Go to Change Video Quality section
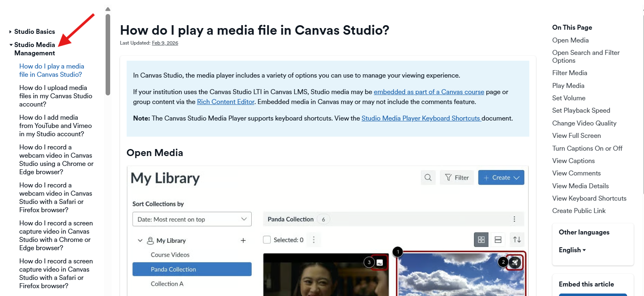Screen dimensions: 644x296 [584, 123]
